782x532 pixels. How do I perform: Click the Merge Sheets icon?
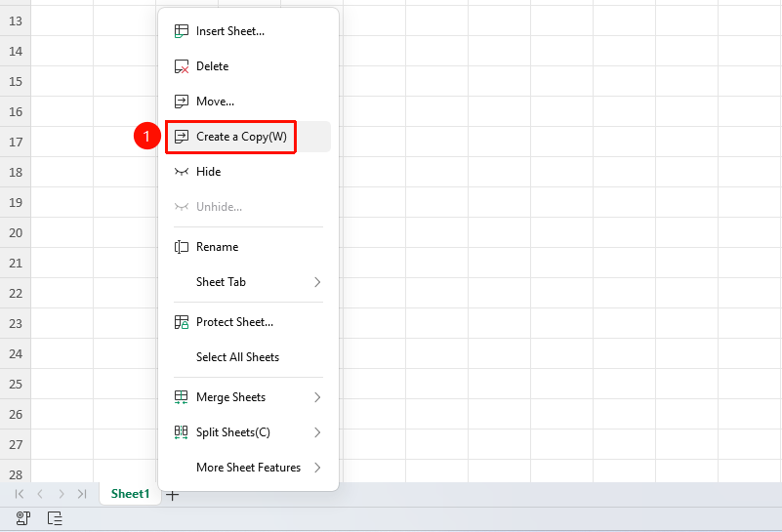pos(181,397)
